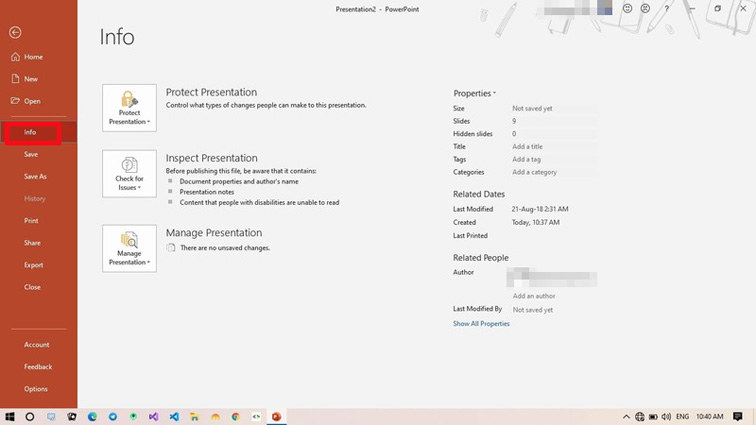Click the Last Modified date value
The image size is (756, 425).
pos(540,209)
